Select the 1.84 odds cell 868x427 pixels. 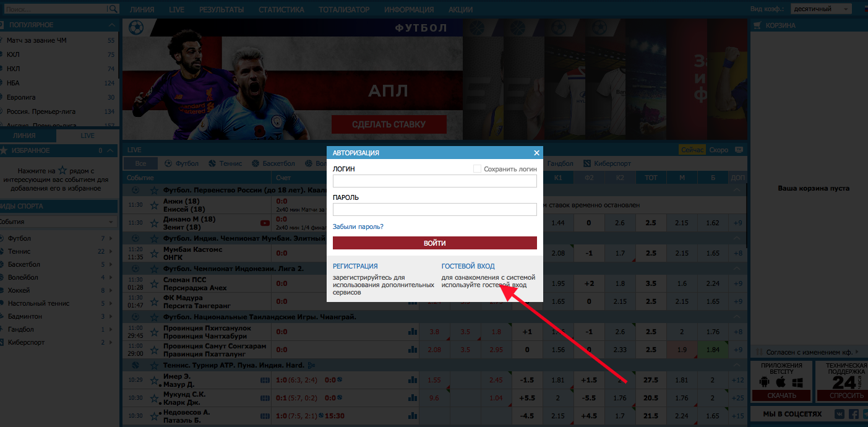tap(713, 350)
